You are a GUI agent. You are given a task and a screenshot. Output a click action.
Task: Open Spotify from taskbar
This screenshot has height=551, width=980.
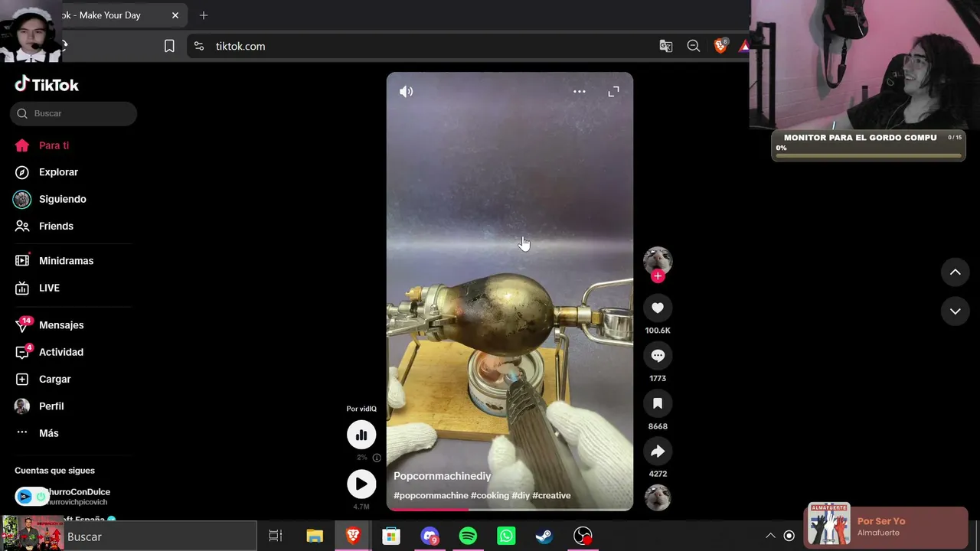(x=468, y=536)
